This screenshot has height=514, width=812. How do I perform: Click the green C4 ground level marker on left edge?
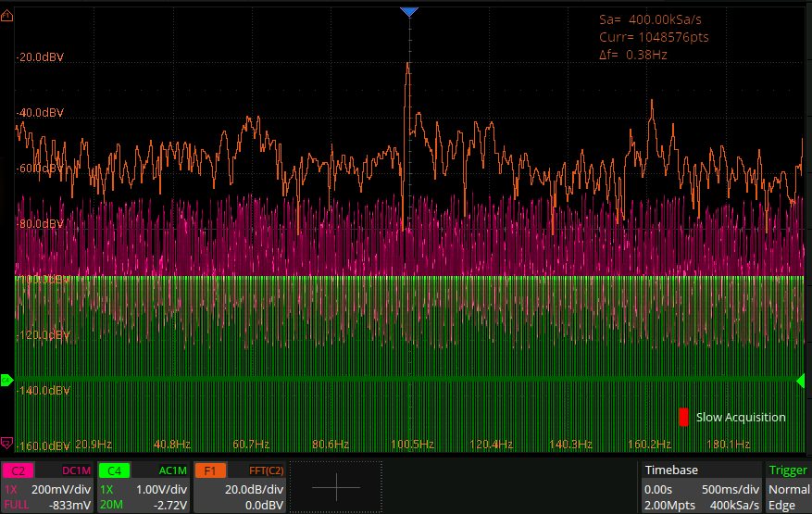6,380
